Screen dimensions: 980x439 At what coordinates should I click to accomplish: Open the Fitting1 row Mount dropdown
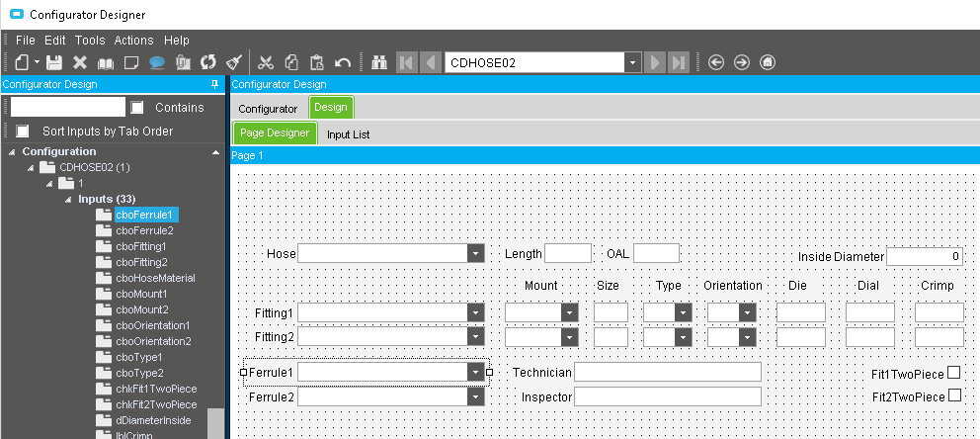coord(569,312)
